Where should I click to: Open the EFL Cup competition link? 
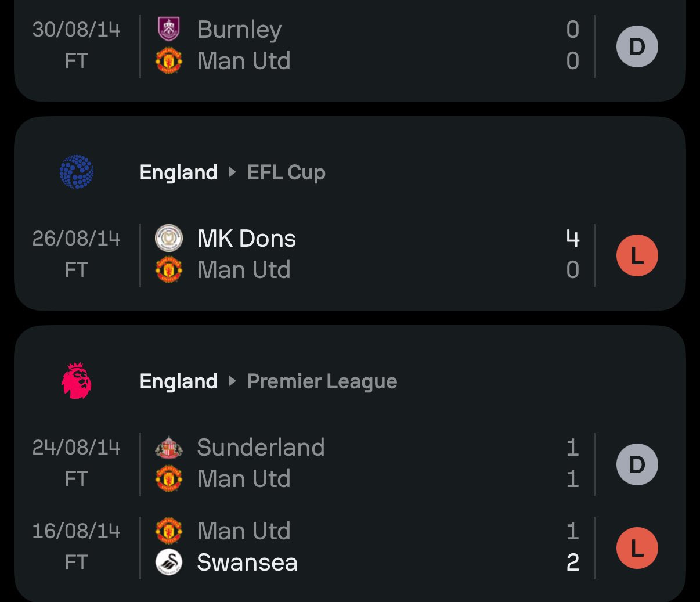pos(286,172)
